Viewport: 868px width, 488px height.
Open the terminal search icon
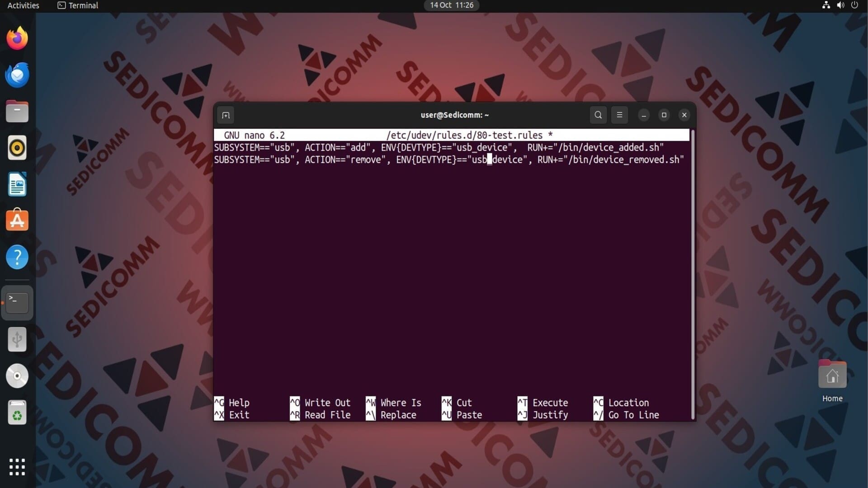(x=598, y=115)
